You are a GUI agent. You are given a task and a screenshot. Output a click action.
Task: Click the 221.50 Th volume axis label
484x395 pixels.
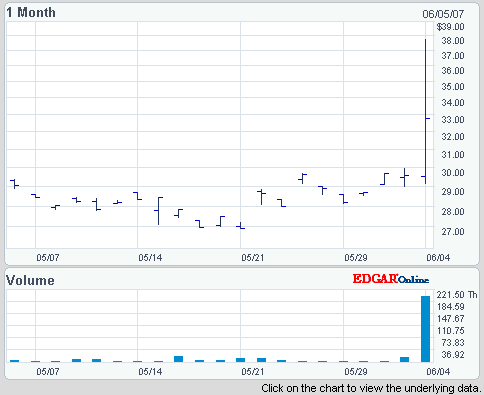tap(457, 295)
